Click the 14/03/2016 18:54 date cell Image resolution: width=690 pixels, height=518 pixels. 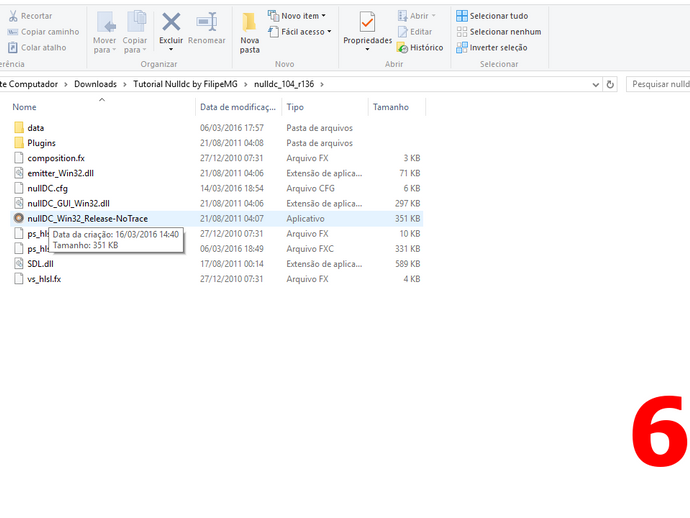[232, 188]
